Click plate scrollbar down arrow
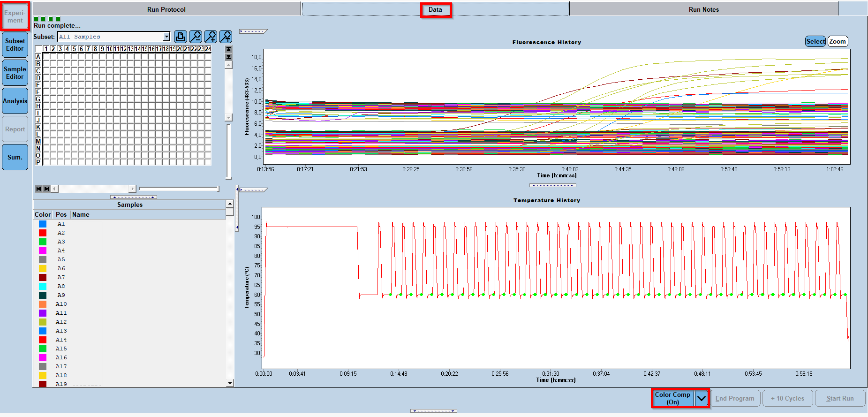This screenshot has width=868, height=417. [x=228, y=117]
